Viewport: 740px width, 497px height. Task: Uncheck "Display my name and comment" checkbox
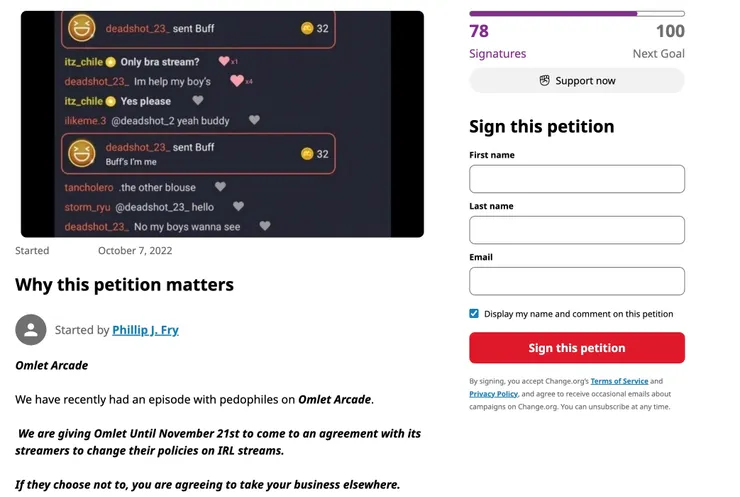[x=474, y=313]
